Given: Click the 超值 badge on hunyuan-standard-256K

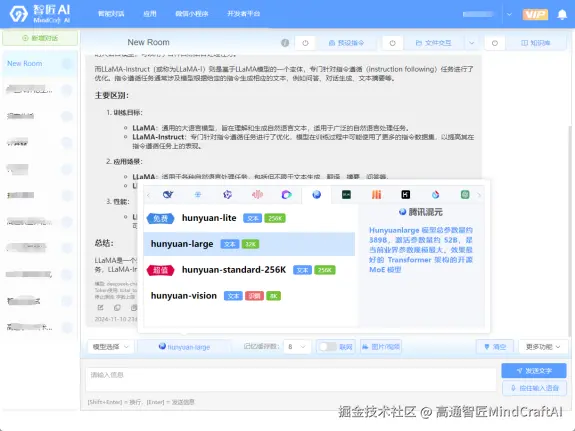Looking at the screenshot, I should tap(160, 270).
